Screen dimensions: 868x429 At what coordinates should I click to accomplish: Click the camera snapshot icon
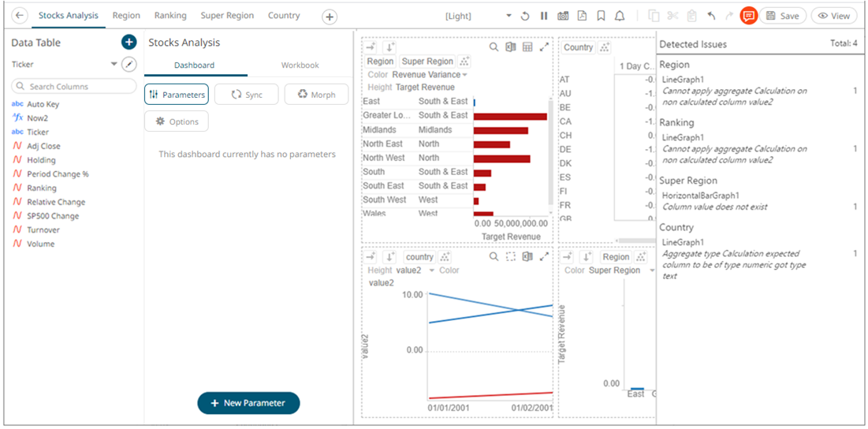point(563,16)
